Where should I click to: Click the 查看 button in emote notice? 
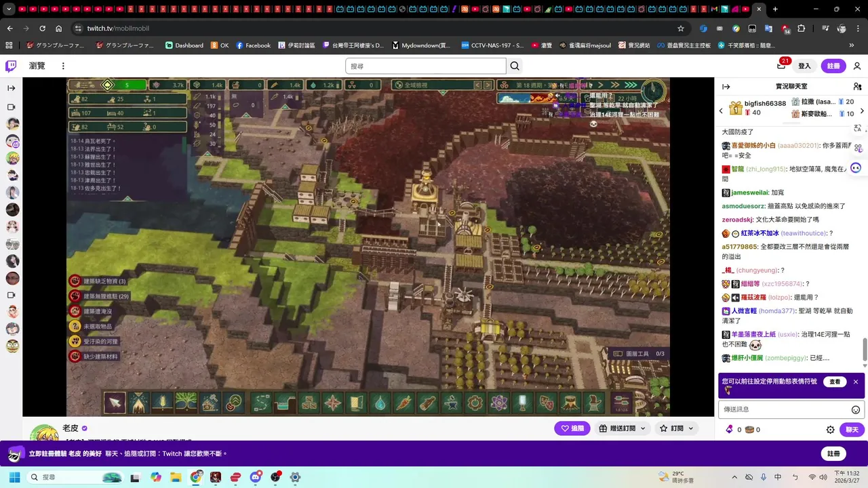coord(835,382)
